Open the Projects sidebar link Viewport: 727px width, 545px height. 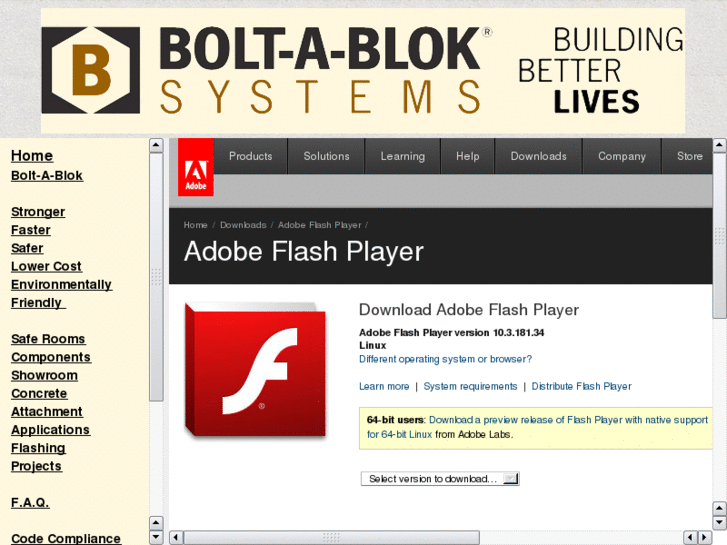tap(36, 466)
